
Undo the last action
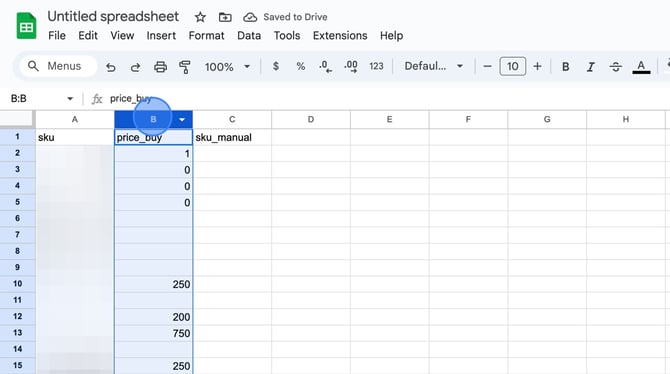[x=111, y=67]
